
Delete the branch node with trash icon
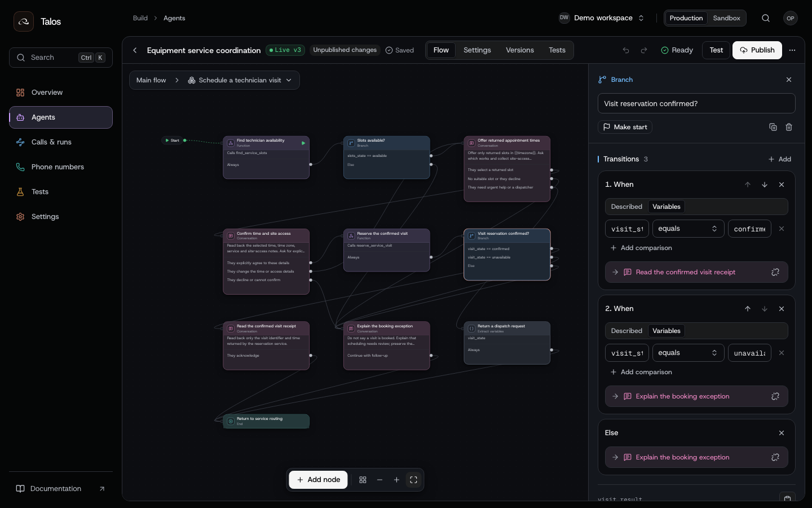[x=789, y=127]
